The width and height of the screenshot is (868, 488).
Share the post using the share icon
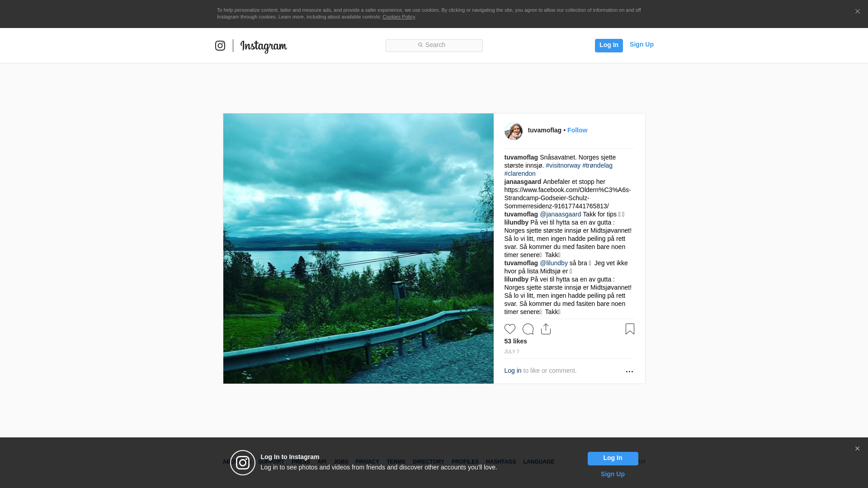pos(546,329)
